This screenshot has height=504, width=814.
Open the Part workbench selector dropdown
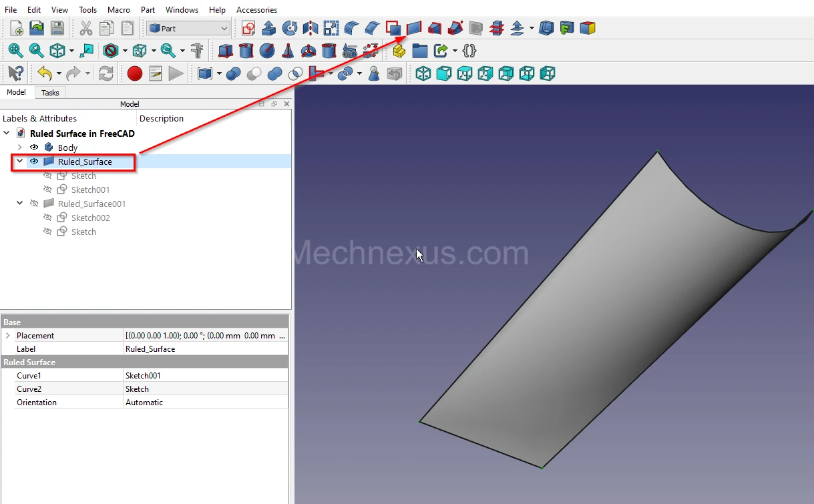click(188, 29)
